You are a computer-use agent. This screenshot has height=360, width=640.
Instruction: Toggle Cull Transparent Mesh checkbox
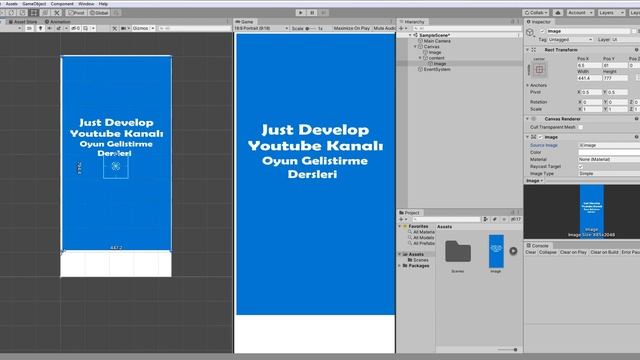click(580, 127)
